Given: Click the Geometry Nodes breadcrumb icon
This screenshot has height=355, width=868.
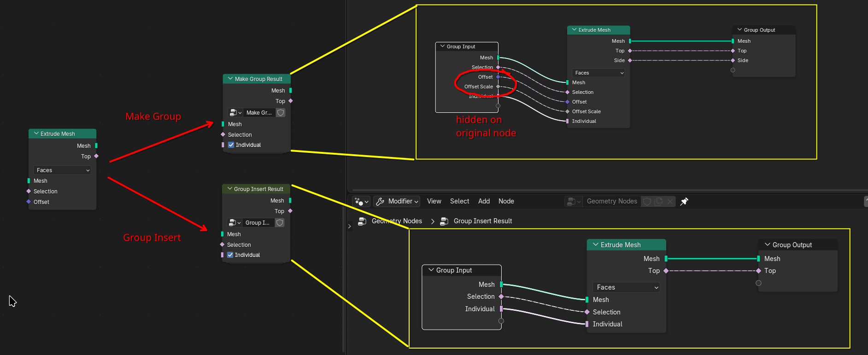Looking at the screenshot, I should 362,221.
